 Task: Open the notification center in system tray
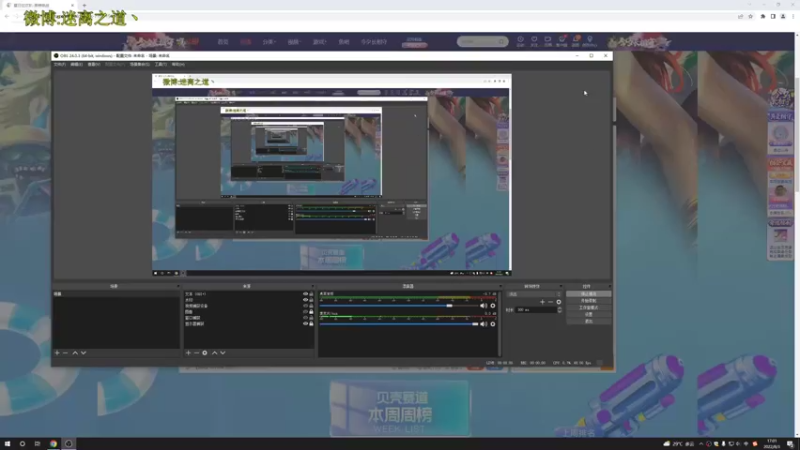[790, 444]
